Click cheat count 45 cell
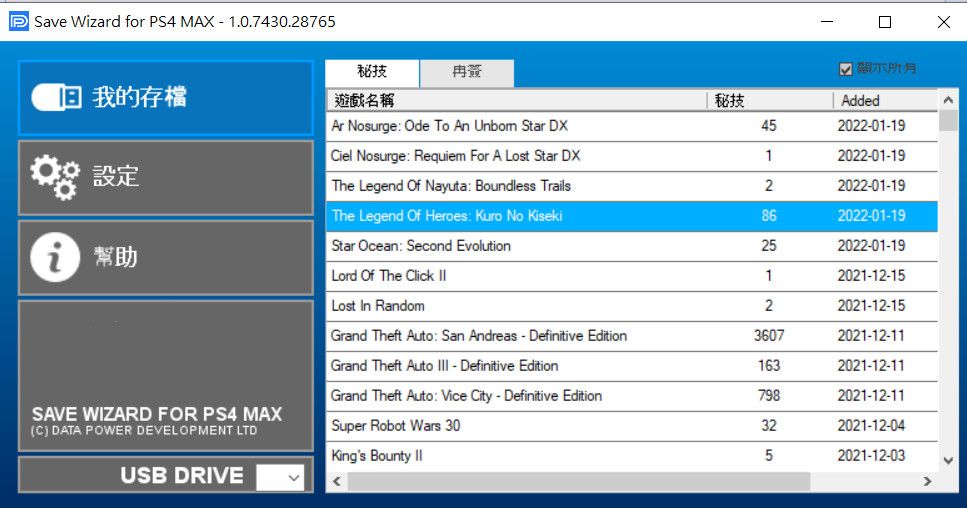The height and width of the screenshot is (508, 967). click(x=769, y=126)
